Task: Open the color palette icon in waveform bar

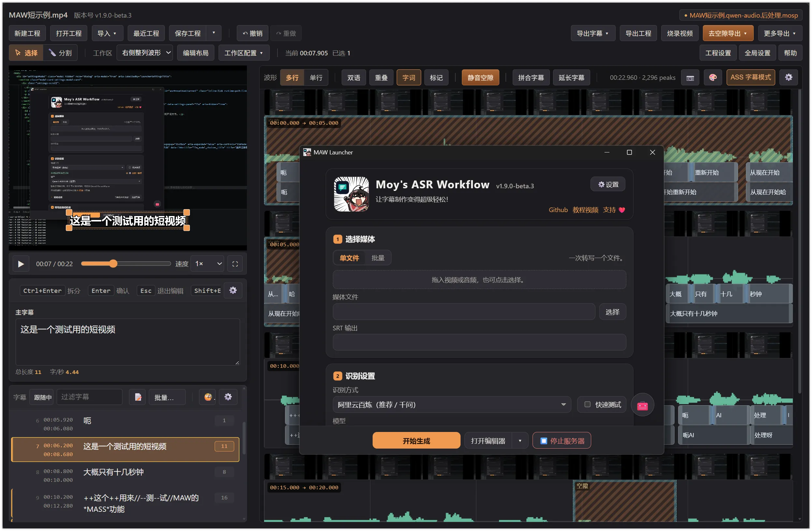Action: pyautogui.click(x=713, y=78)
